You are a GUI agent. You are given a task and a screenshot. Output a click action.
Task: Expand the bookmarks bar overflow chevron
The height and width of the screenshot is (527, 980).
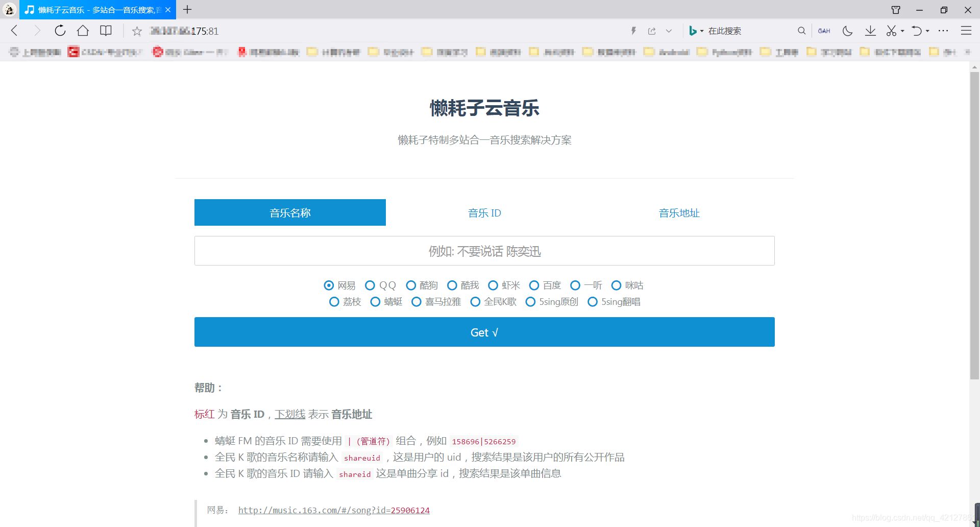click(x=967, y=52)
